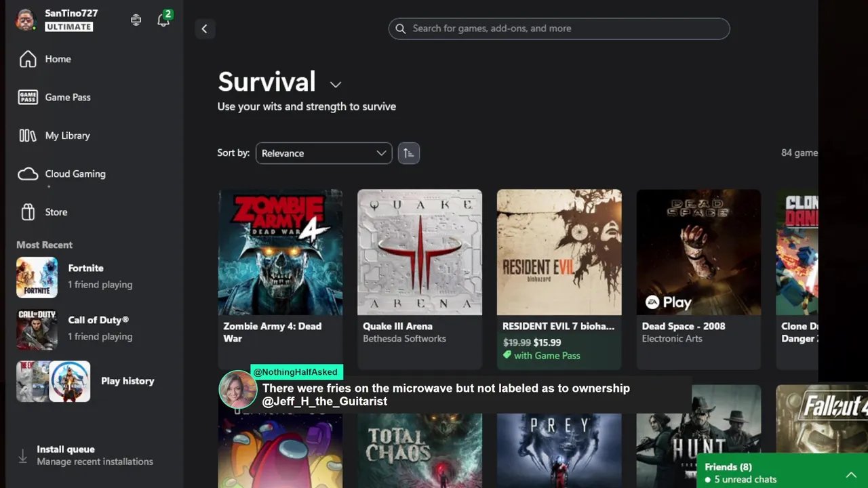Open Dead Space 2008 game cover

(698, 252)
